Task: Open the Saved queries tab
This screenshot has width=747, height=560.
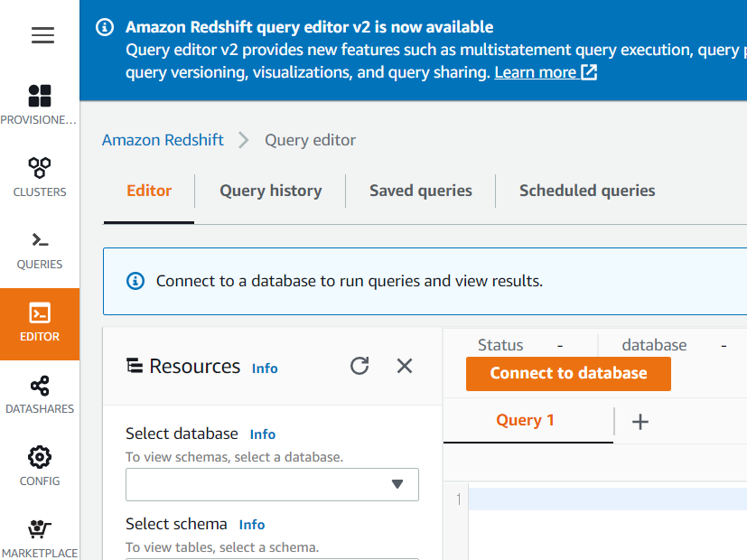Action: 421,191
